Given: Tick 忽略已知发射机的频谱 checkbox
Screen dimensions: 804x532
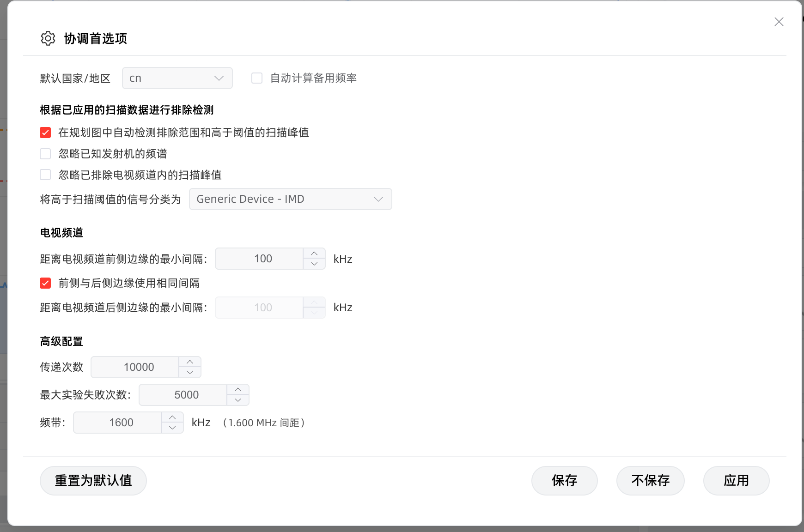Looking at the screenshot, I should pos(45,153).
